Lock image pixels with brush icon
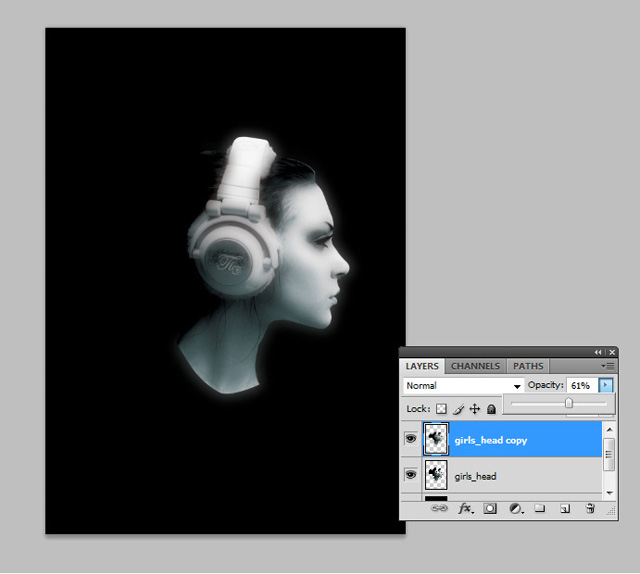Viewport: 640px width, 574px height. tap(458, 409)
